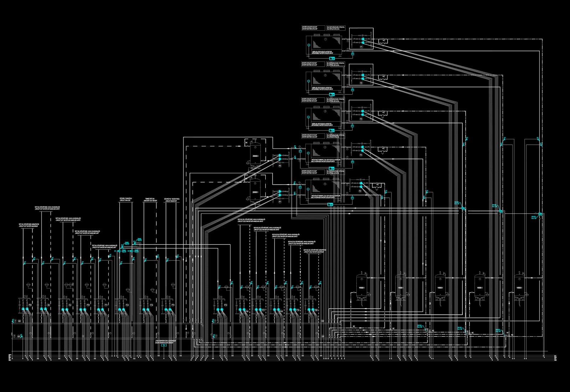Image resolution: width=570 pixels, height=392 pixels.
Task: Select the P9 pump tag
Action: click(x=70, y=305)
